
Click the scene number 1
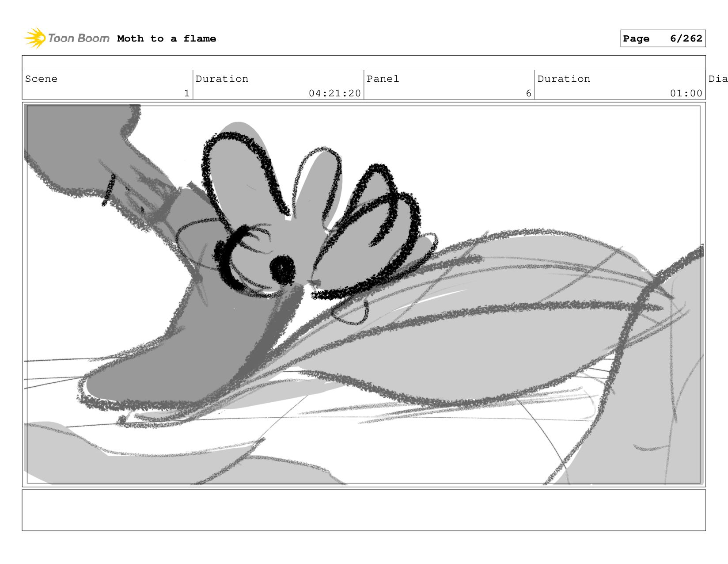(187, 93)
